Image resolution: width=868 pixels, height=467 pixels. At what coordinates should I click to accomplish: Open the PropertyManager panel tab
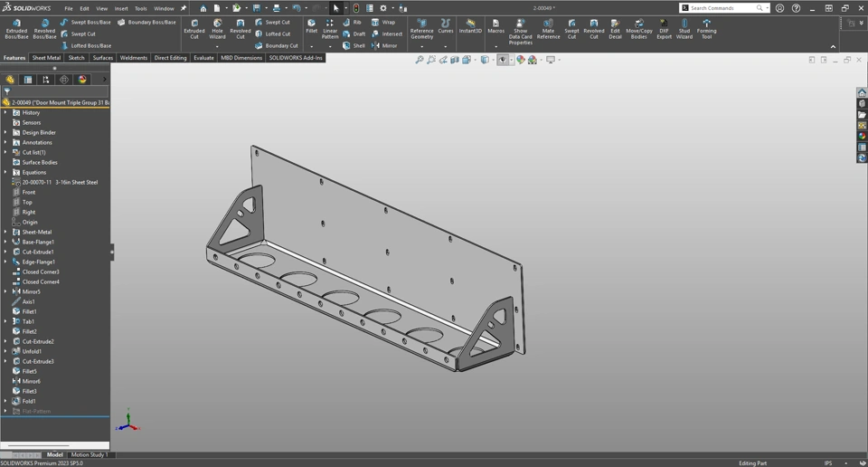point(28,80)
